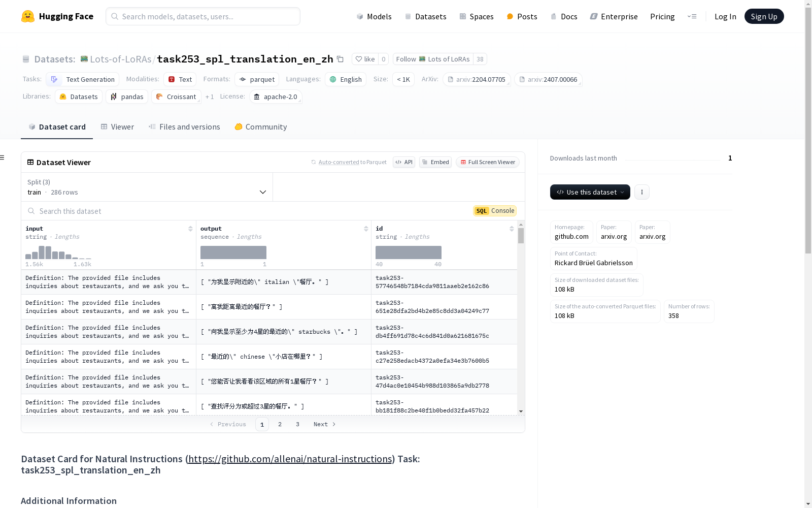Sort by the output column
This screenshot has height=508, width=812.
[x=366, y=229]
